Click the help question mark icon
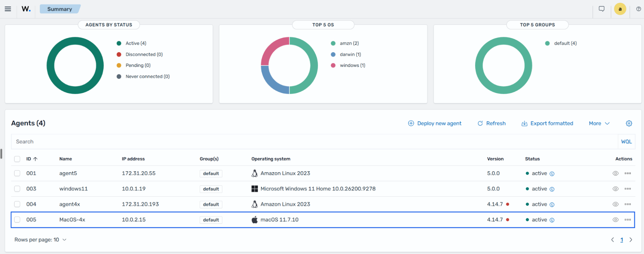The height and width of the screenshot is (254, 644). pos(639,9)
